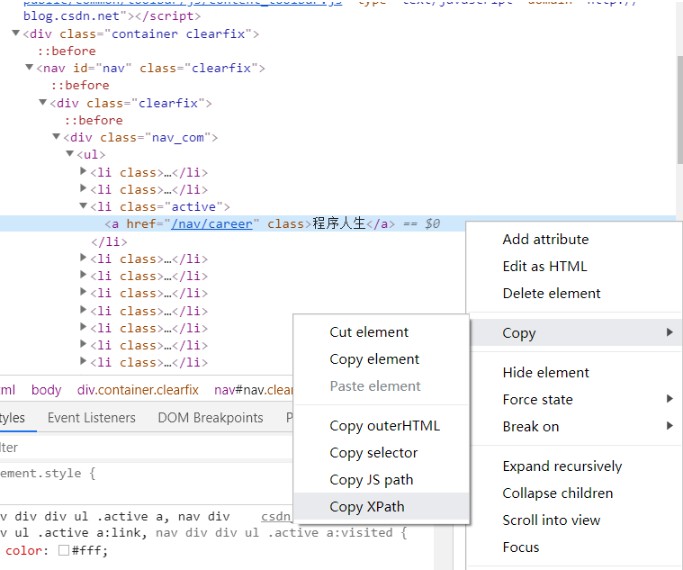Switch to DOM Breakpoints tab
Screen dimensions: 683x570
click(210, 418)
